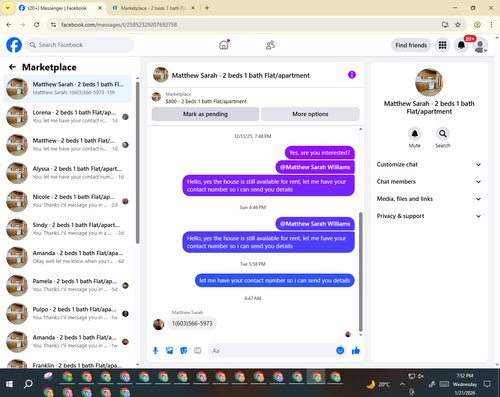Open Lorena 2 beds conversation

click(x=67, y=117)
